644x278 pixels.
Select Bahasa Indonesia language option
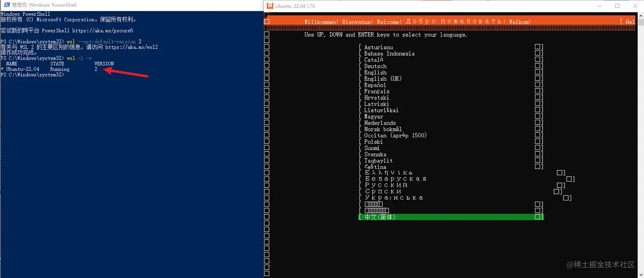(x=451, y=54)
